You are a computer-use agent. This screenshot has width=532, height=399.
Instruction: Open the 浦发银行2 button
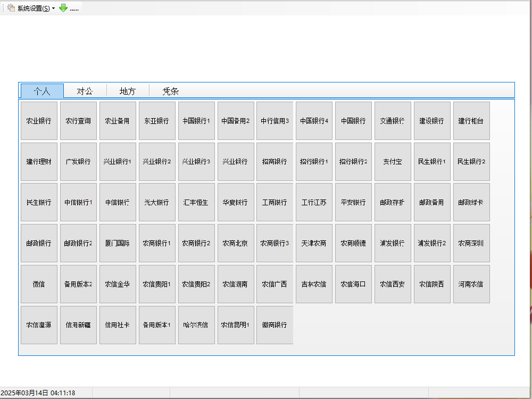coord(432,243)
